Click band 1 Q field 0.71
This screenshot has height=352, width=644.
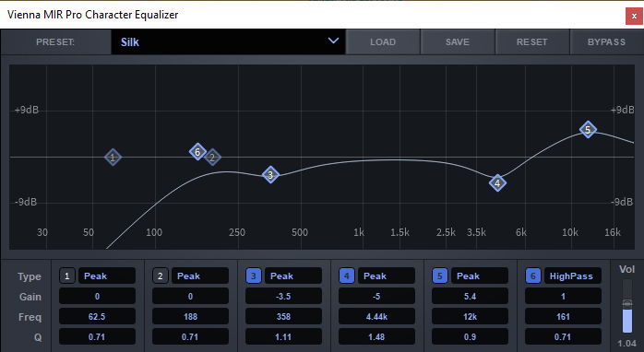98,337
